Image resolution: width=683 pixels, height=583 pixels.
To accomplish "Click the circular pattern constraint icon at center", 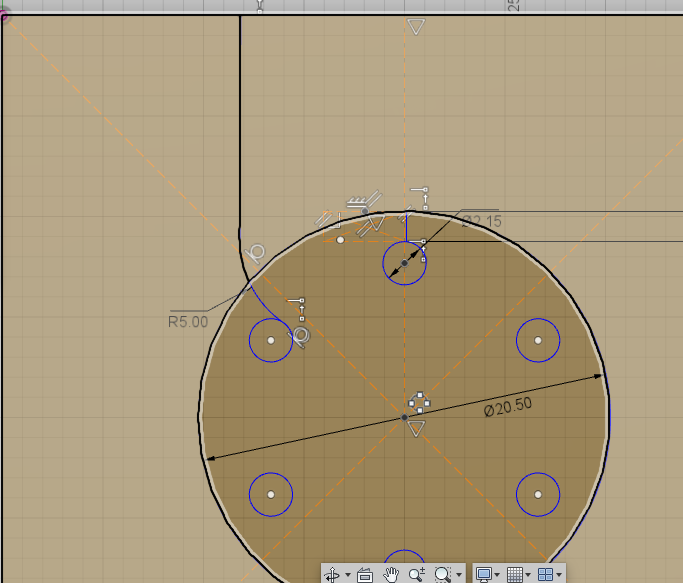I will click(x=419, y=403).
